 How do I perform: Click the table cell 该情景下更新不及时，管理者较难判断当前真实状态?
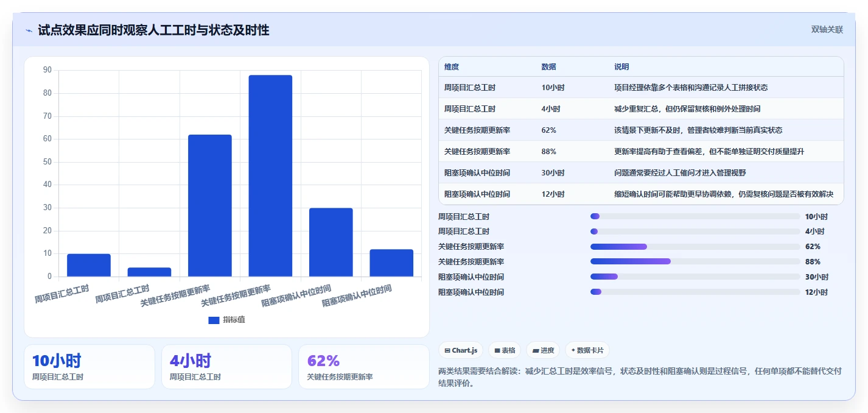(698, 130)
